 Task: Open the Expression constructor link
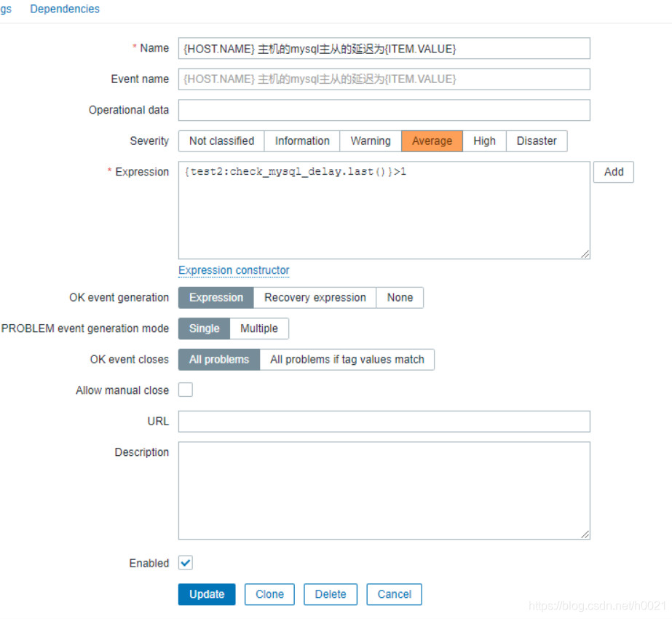click(x=234, y=270)
